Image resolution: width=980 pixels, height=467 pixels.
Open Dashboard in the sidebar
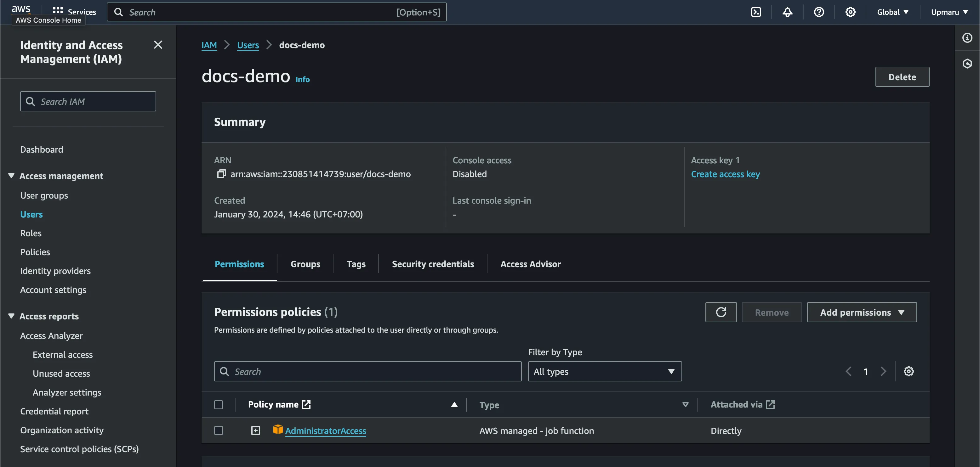pyautogui.click(x=42, y=149)
